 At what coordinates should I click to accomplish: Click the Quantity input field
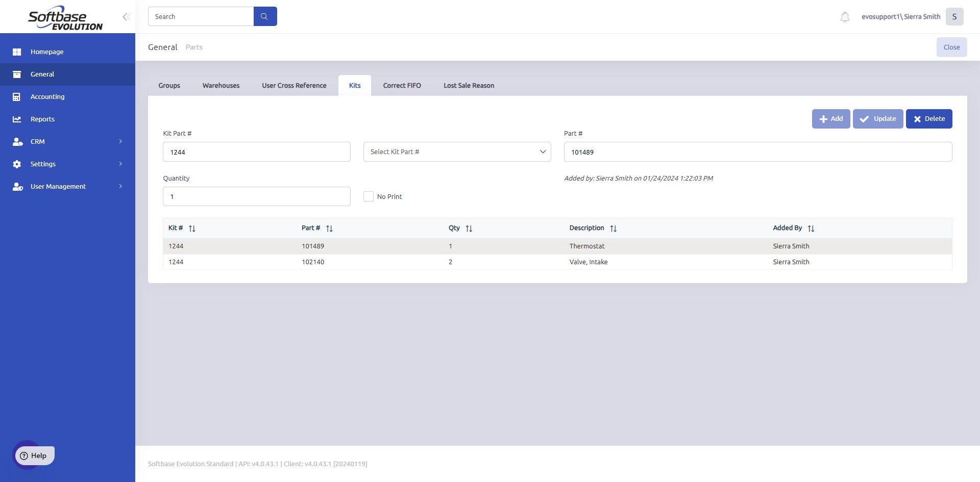pyautogui.click(x=256, y=196)
